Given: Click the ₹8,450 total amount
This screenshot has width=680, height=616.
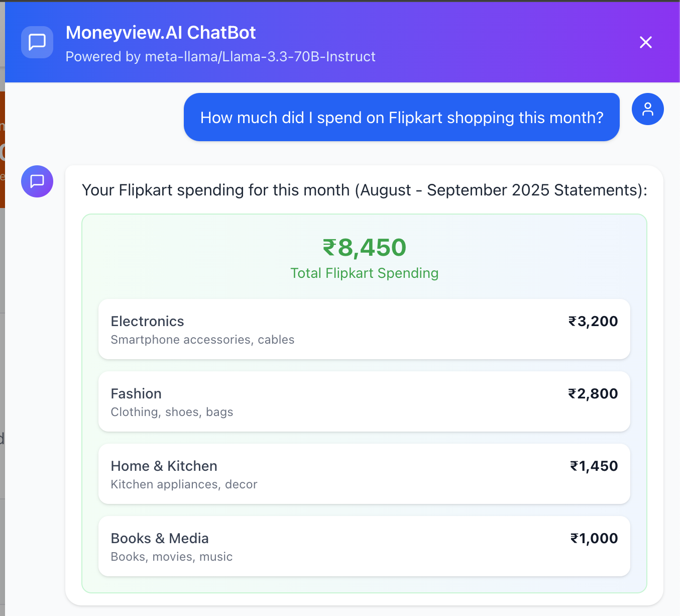Looking at the screenshot, I should 365,247.
